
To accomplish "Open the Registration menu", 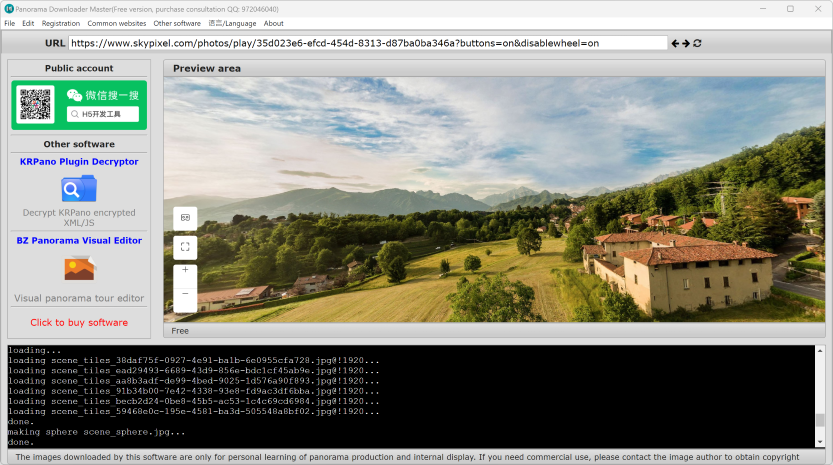I will (60, 23).
